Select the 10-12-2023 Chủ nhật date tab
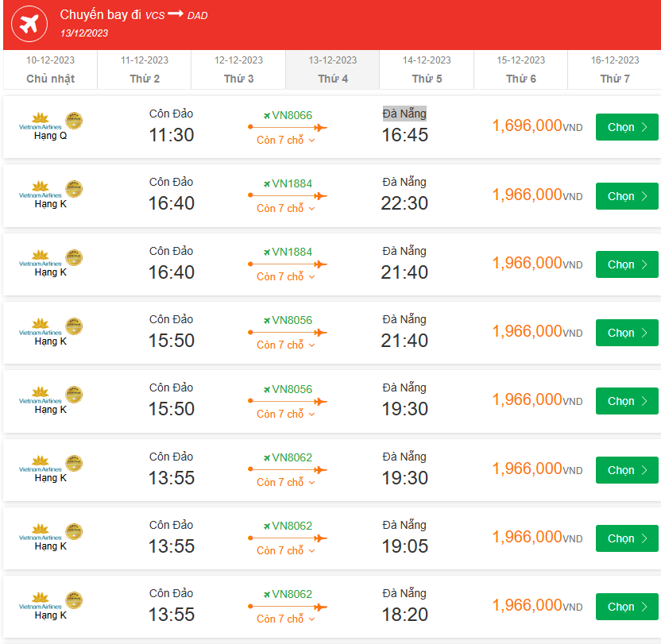 [50, 70]
